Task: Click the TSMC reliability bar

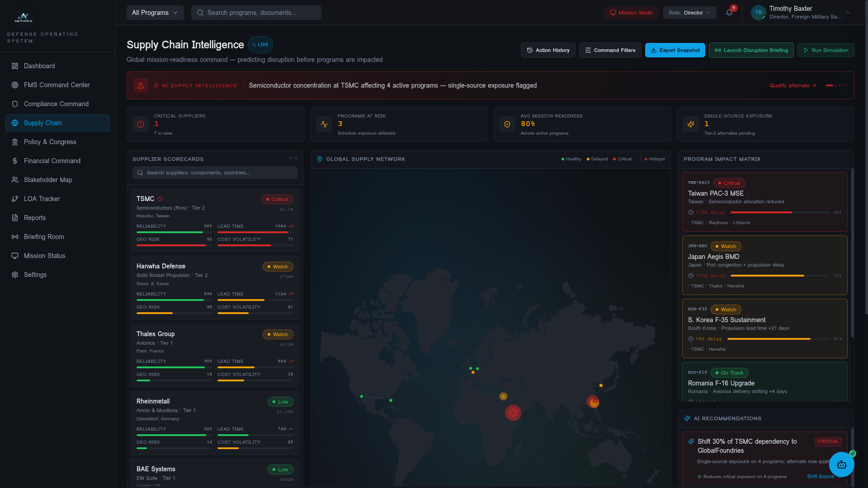Action: pos(174,232)
